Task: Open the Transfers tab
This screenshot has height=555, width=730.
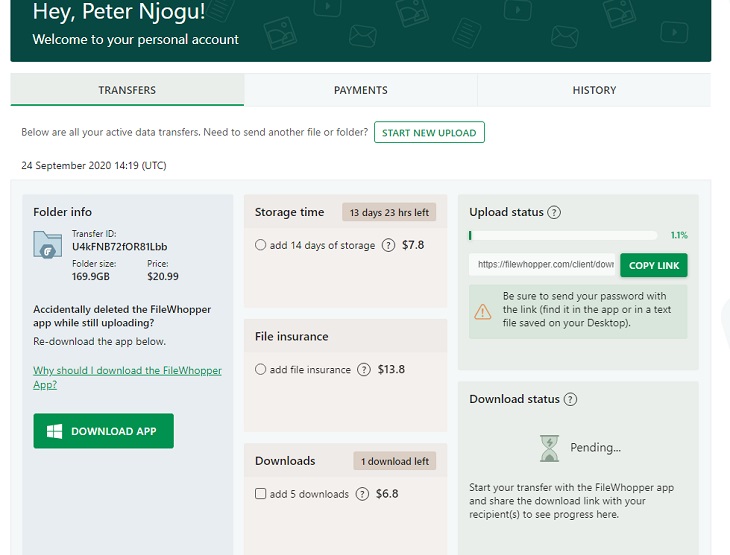Action: [x=127, y=90]
